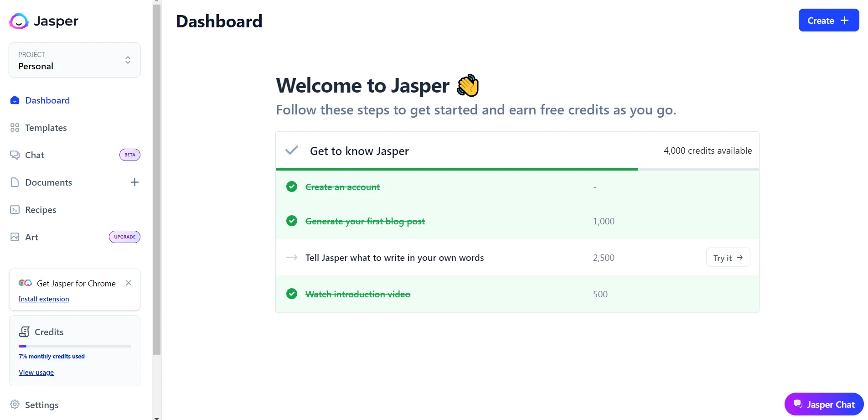Open the Art image icon
Image resolution: width=868 pixels, height=420 pixels.
[14, 237]
